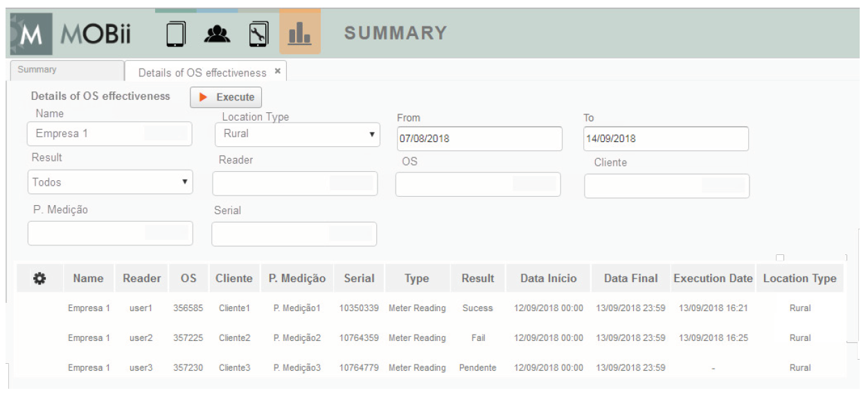Focus the Name field containing Empresa 1
The image size is (868, 395).
tap(109, 134)
